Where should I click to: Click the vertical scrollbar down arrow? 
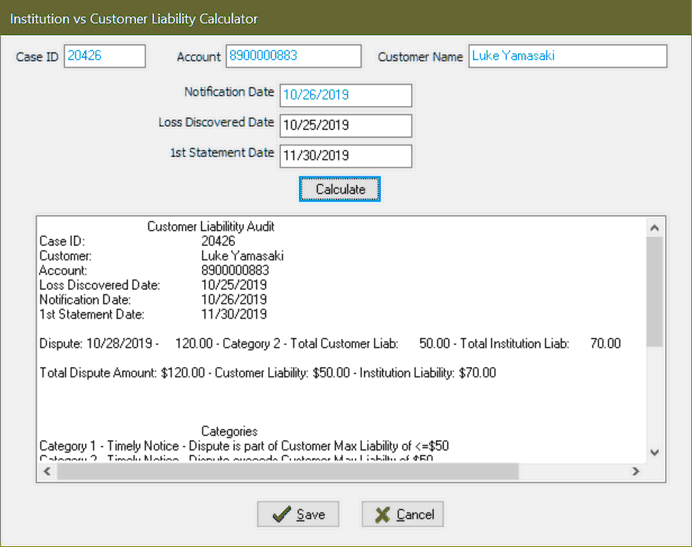point(655,452)
